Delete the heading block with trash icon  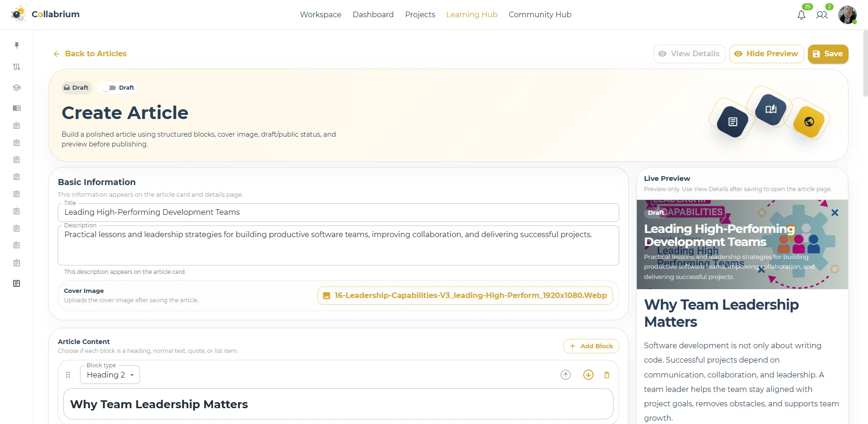coord(607,375)
